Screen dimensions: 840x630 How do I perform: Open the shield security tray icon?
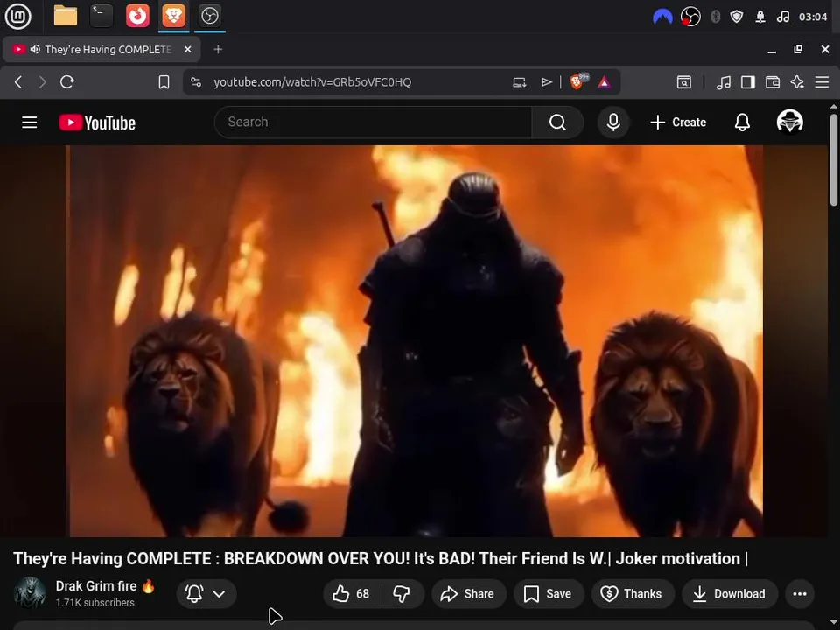click(737, 17)
